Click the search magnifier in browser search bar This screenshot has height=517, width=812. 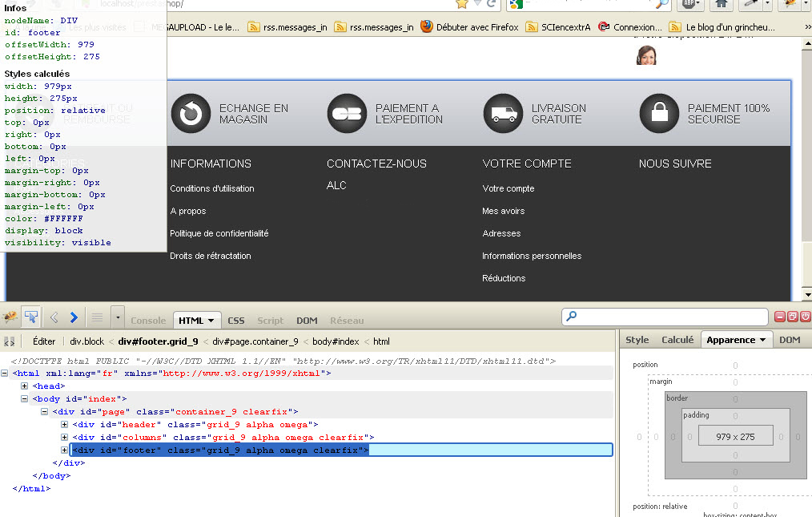tap(661, 4)
